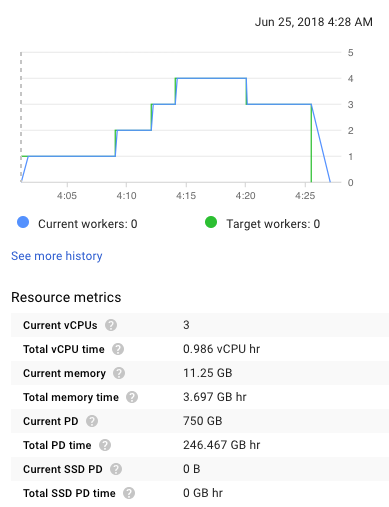Select the 246.467 GB hr value
This screenshot has width=389, height=507.
(x=222, y=445)
